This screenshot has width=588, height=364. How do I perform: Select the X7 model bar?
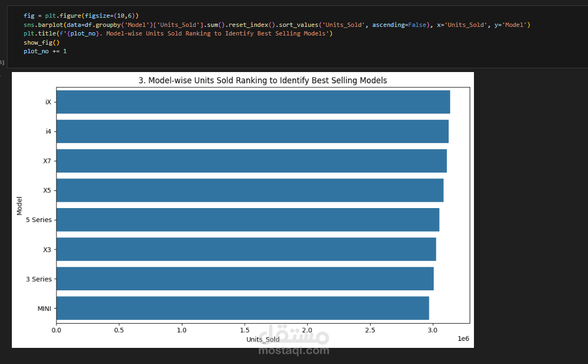[251, 161]
